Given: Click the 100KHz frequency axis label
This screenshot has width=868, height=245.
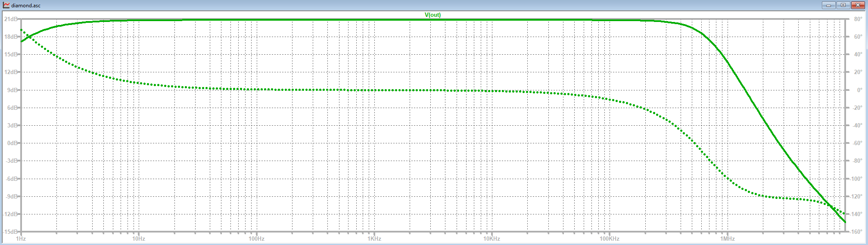Looking at the screenshot, I should [x=609, y=239].
